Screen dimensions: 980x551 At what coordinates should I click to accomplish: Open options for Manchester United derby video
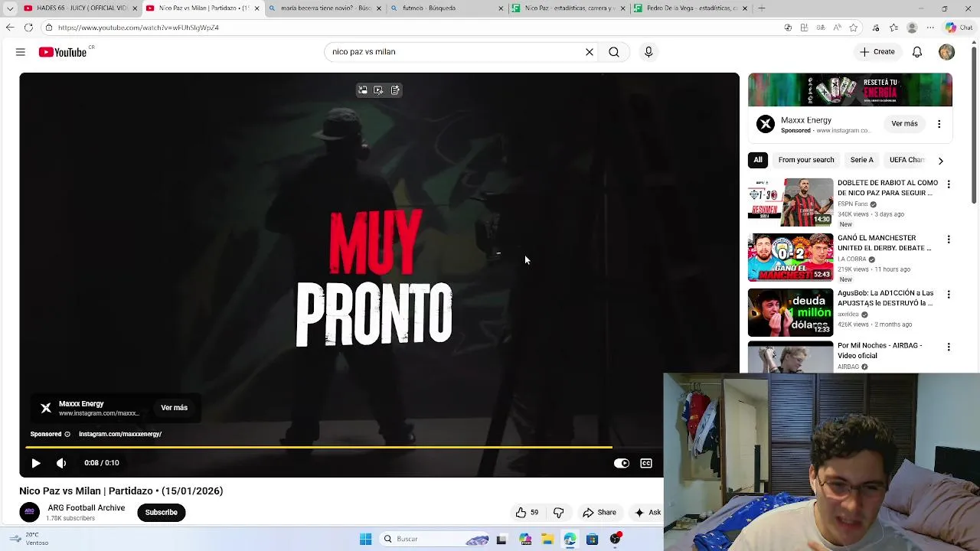pos(949,240)
